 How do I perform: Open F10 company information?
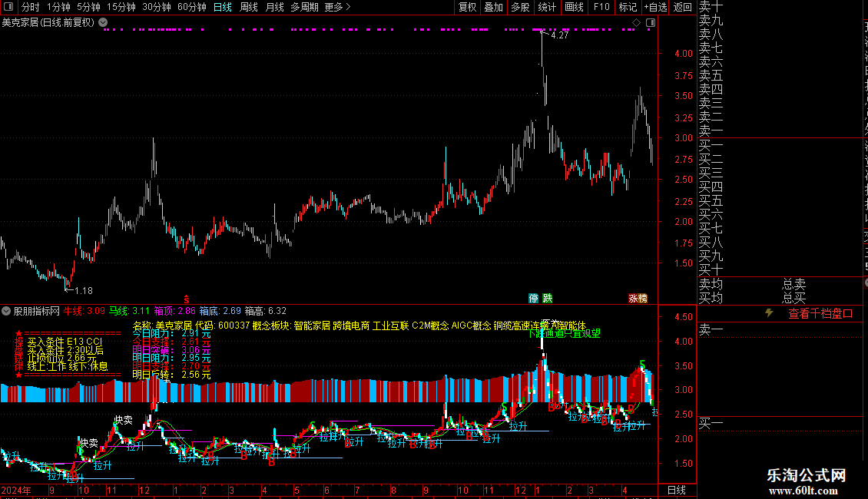[601, 7]
